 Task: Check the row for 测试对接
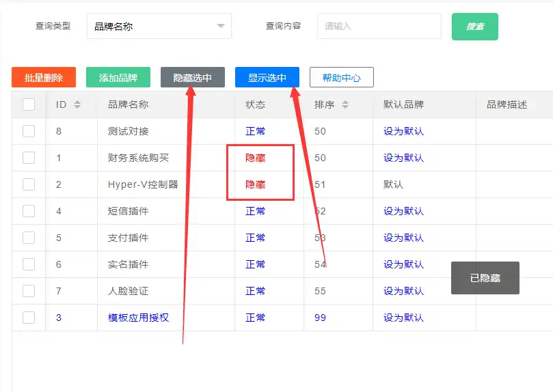pyautogui.click(x=29, y=131)
